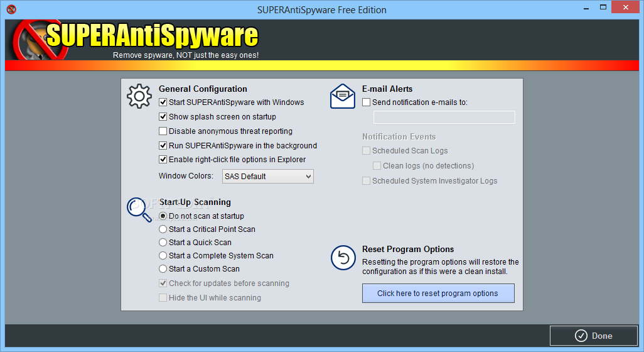Click the 'Reset Program Options' heading
This screenshot has height=352, width=644.
click(x=408, y=249)
